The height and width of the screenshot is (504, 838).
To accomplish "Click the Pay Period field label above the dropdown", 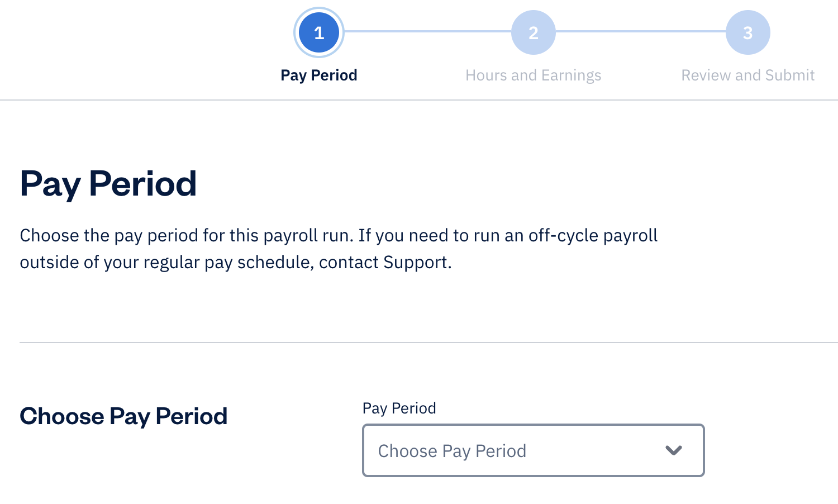I will [399, 408].
